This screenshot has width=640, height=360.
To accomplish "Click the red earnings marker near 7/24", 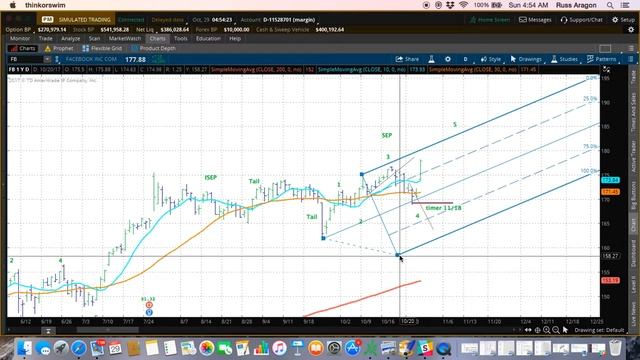I will 149,305.
